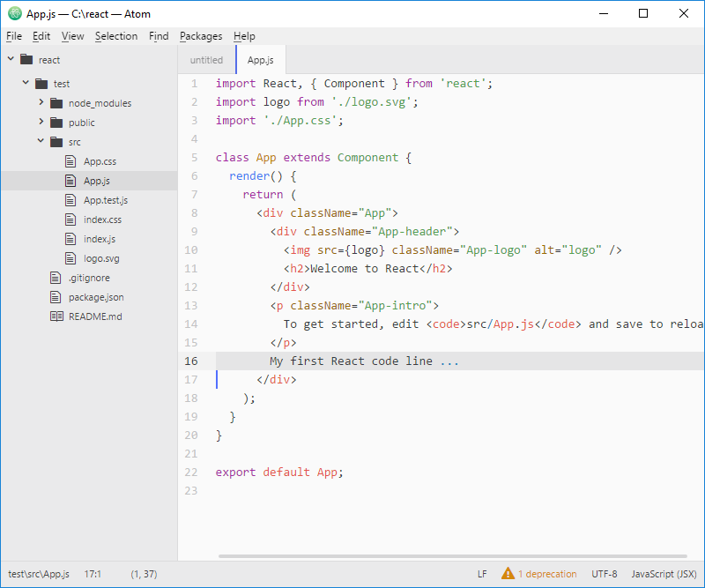This screenshot has height=588, width=705.
Task: Click the UTF-8 encoding selector
Action: (x=605, y=574)
